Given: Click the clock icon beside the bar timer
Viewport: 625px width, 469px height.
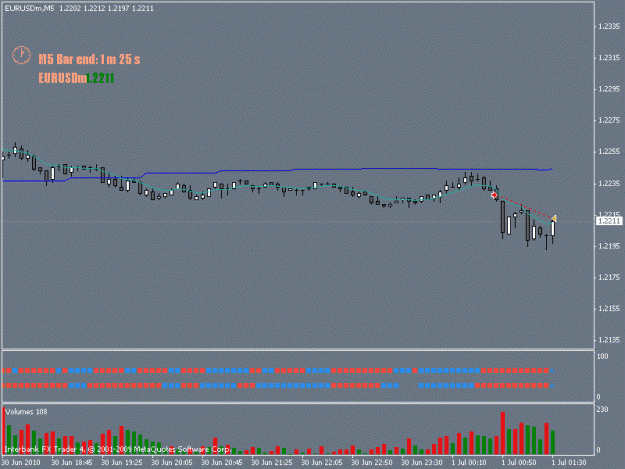Looking at the screenshot, I should [x=21, y=55].
